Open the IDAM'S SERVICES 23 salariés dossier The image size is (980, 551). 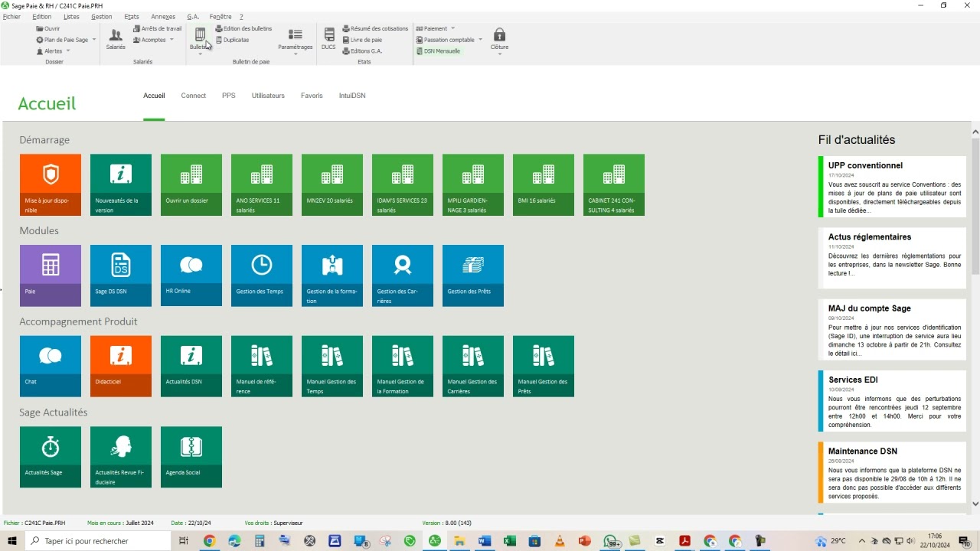[403, 184]
